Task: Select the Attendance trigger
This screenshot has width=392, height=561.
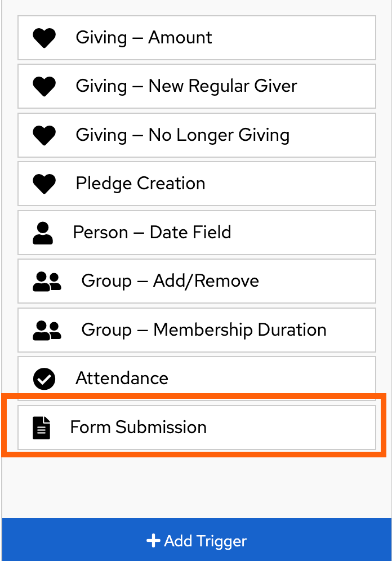Action: pos(196,378)
